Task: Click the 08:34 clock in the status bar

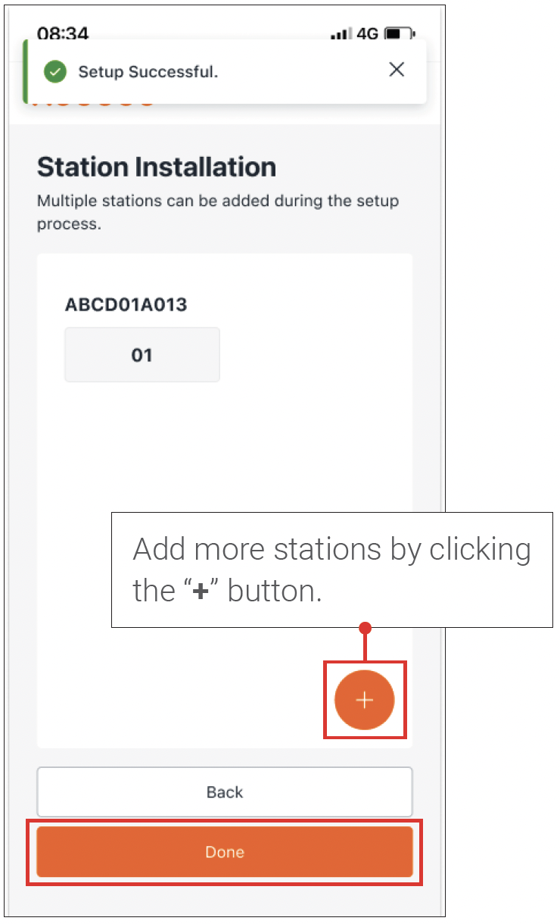Action: (63, 33)
